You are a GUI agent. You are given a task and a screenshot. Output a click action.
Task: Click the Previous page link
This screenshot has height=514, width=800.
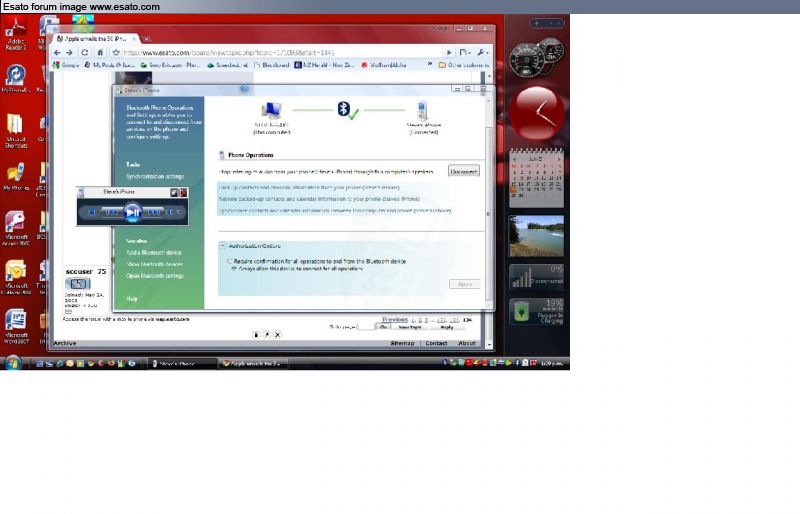[395, 320]
